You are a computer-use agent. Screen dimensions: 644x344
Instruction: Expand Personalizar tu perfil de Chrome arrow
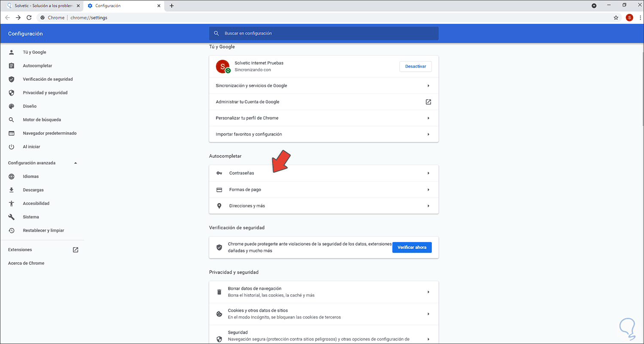tap(428, 118)
